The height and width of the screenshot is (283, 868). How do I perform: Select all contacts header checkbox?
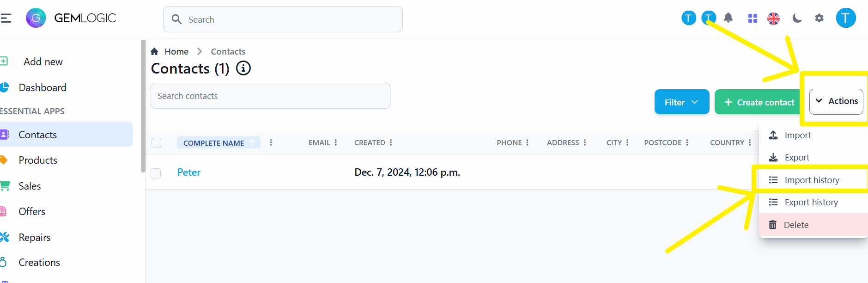tap(157, 142)
